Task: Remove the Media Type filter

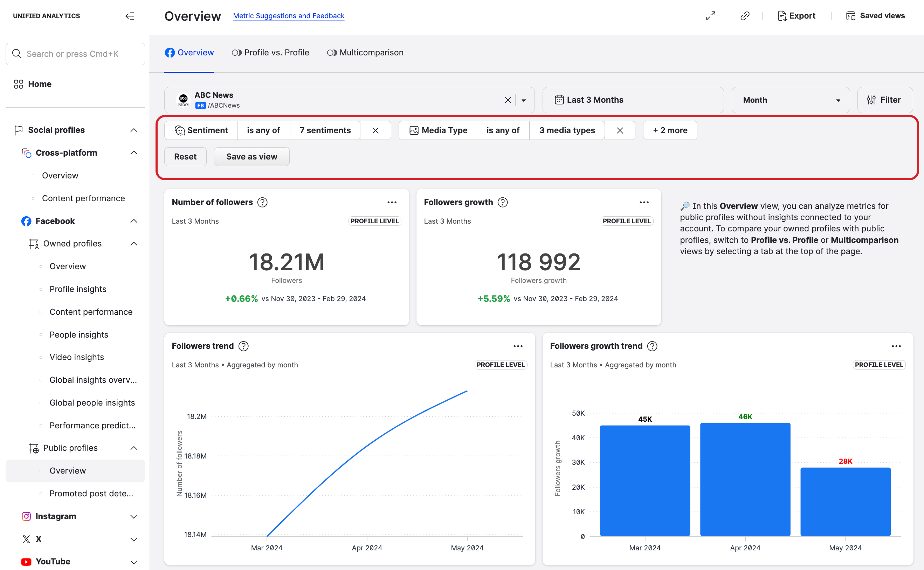Action: tap(620, 130)
